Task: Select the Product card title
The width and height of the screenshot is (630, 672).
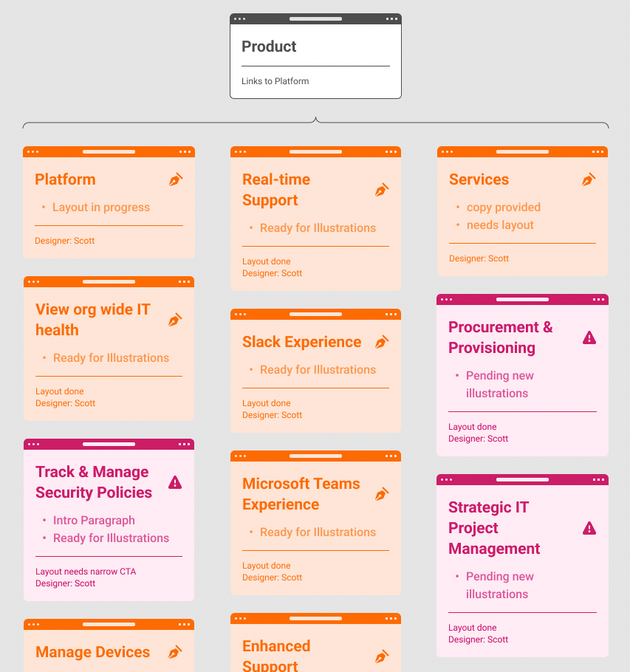Action: click(269, 47)
